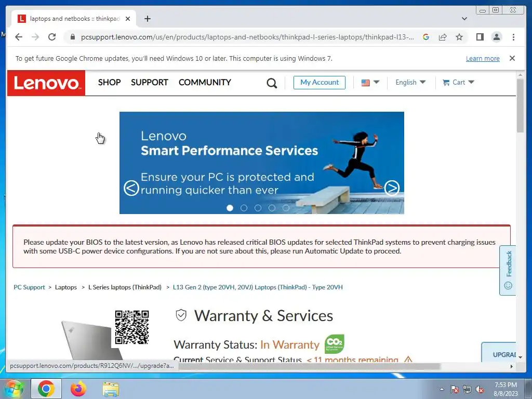Click the address bar URL
532x399 pixels.
(x=247, y=37)
